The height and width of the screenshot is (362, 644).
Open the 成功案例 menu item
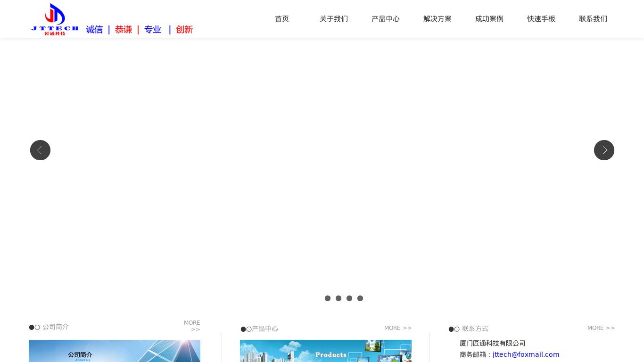[489, 19]
